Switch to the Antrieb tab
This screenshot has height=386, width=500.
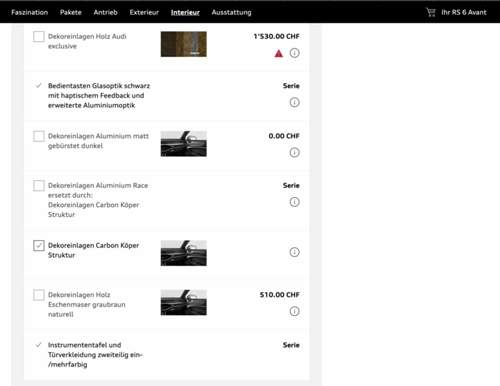pos(105,12)
